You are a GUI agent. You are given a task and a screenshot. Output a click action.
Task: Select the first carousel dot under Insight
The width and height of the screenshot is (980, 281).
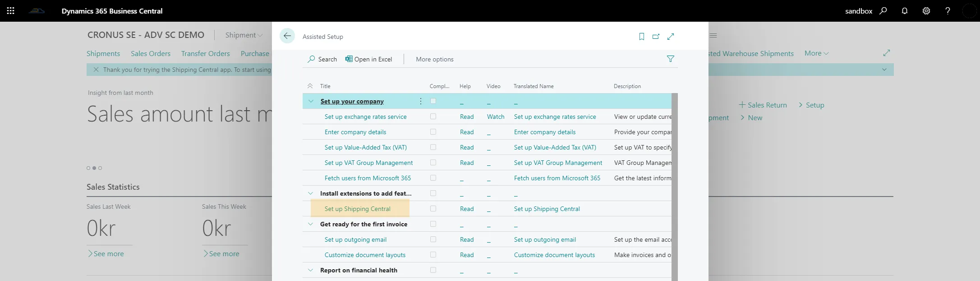point(88,168)
